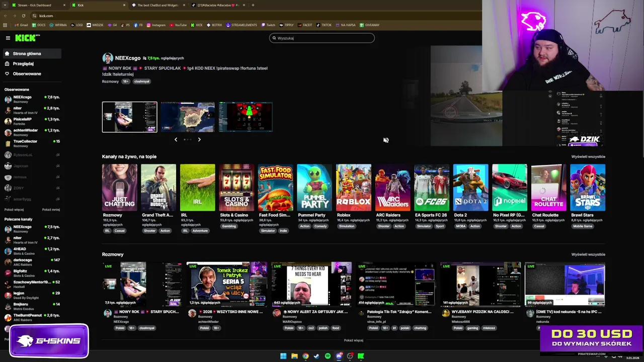The height and width of the screenshot is (362, 644).
Task: Click the Wyszukaj search field
Action: pos(322,38)
